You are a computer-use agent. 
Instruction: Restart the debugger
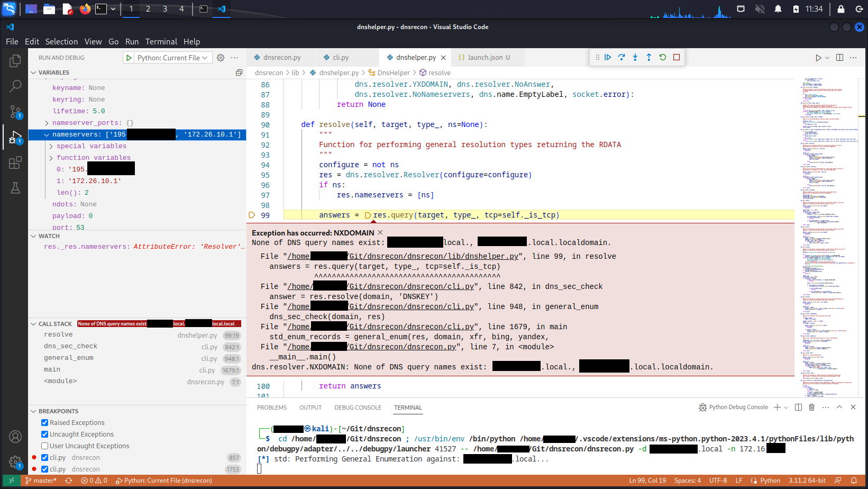pyautogui.click(x=662, y=57)
